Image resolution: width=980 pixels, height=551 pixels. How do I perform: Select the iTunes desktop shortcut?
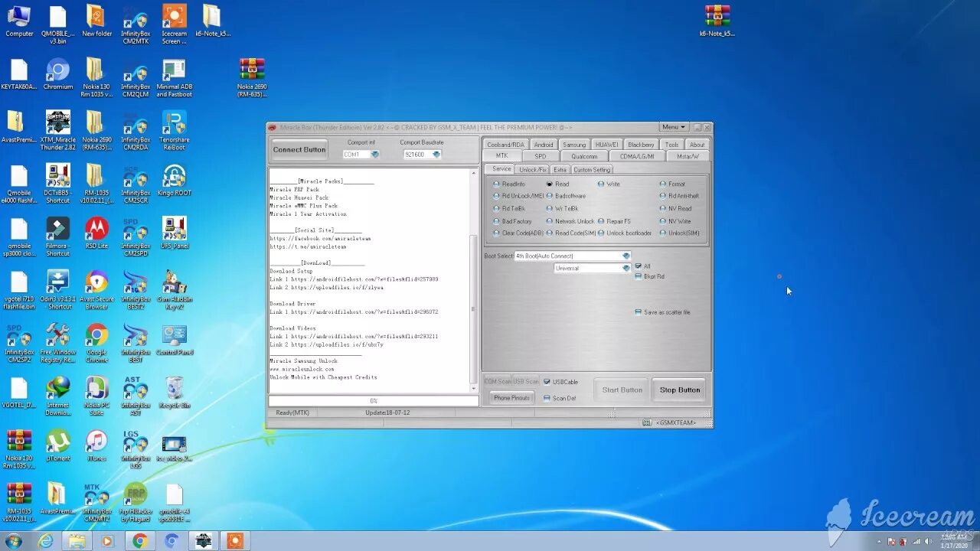click(96, 445)
